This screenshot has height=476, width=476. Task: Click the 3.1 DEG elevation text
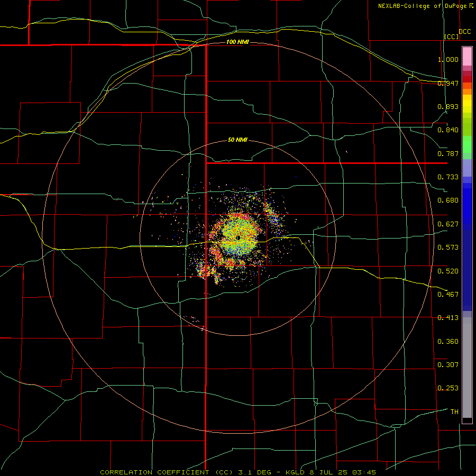tap(255, 472)
